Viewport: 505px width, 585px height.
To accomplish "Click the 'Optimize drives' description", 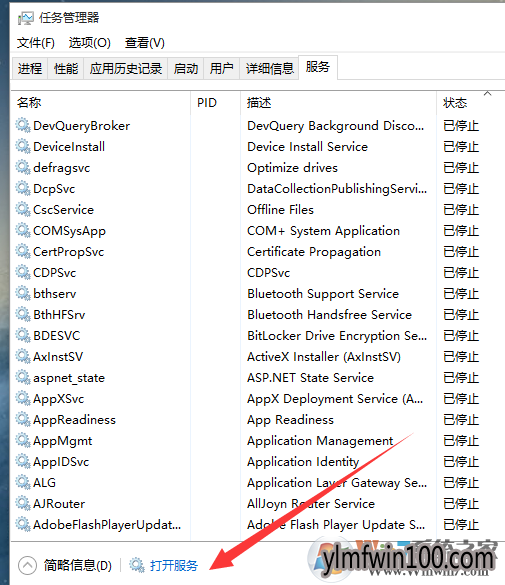I will (292, 168).
